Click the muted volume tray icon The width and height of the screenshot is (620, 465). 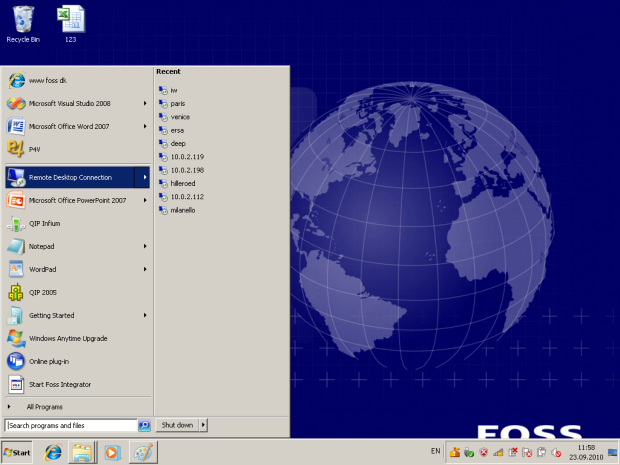556,452
